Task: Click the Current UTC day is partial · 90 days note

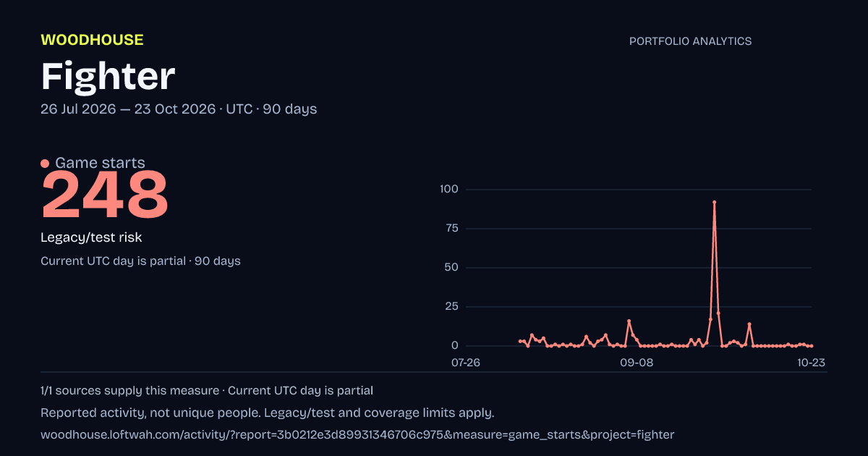Action: pos(140,261)
